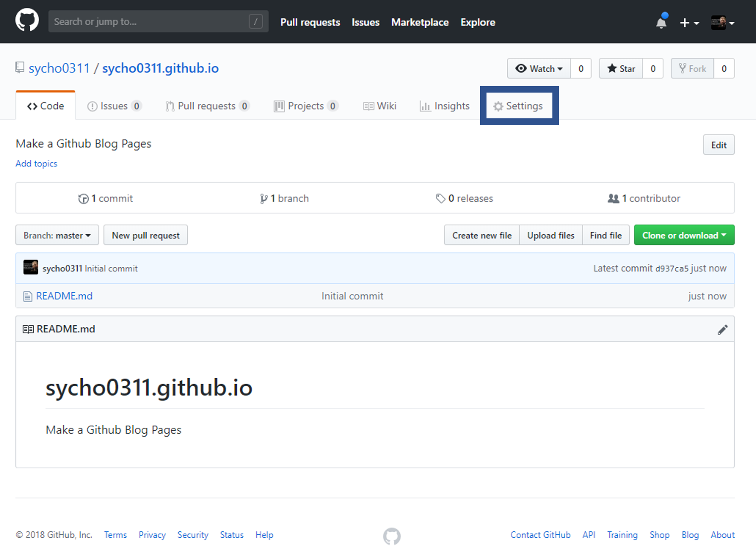Click the README.md header book icon
This screenshot has height=557, width=756.
pos(28,329)
